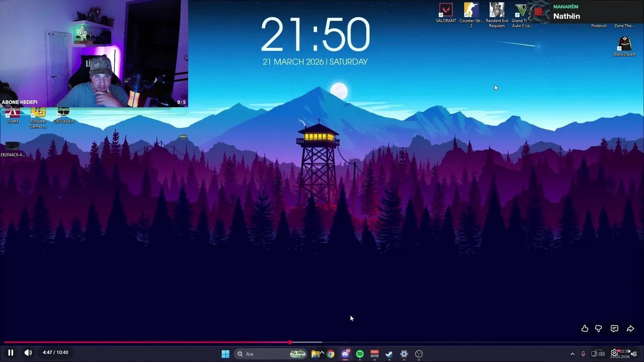This screenshot has height=362, width=644.
Task: Expand the system tray hidden icons chevron
Action: tap(572, 354)
